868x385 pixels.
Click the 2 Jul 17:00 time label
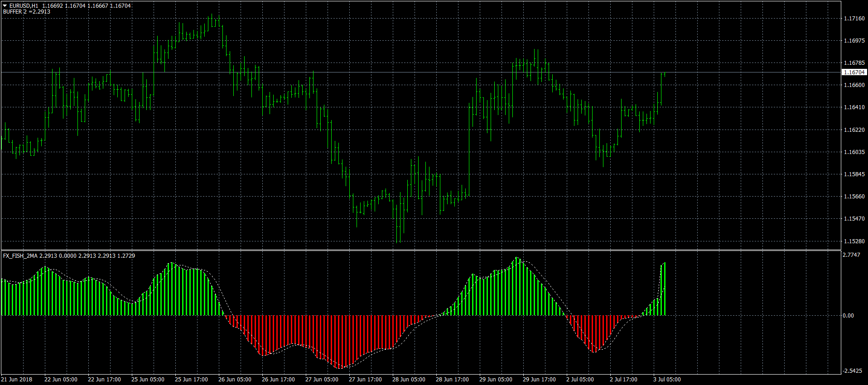coord(623,380)
